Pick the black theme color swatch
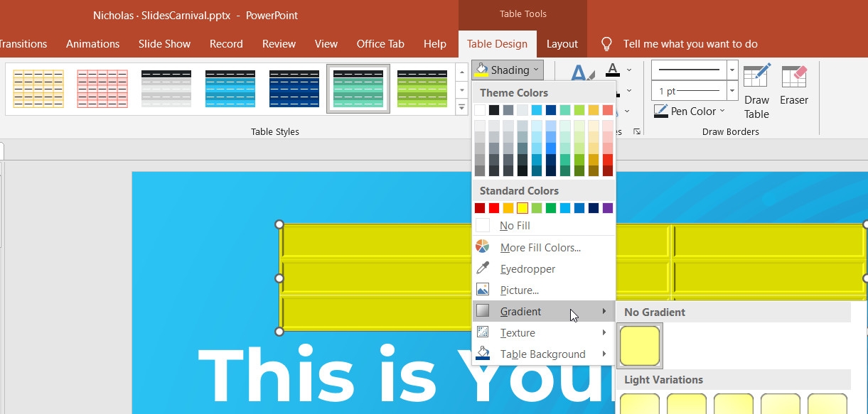The image size is (868, 414). pos(494,110)
